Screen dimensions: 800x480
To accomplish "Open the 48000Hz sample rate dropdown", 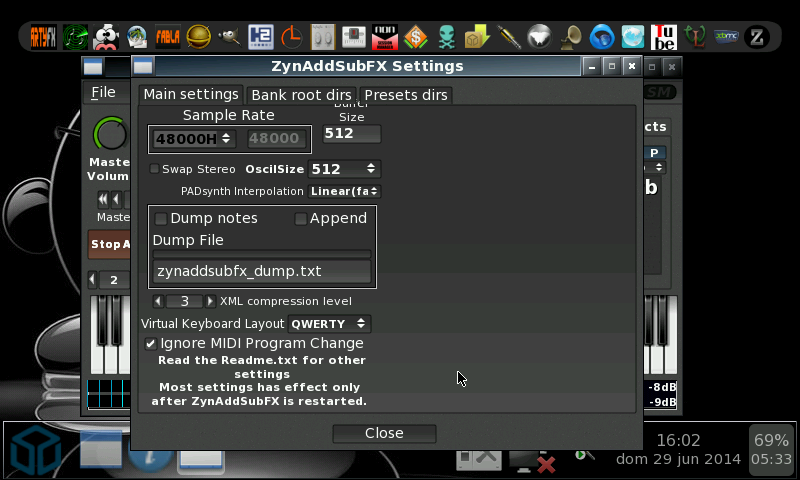I will pyautogui.click(x=192, y=138).
